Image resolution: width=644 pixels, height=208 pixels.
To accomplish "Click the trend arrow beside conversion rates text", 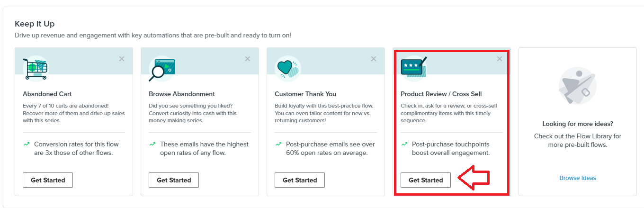I will pyautogui.click(x=26, y=144).
